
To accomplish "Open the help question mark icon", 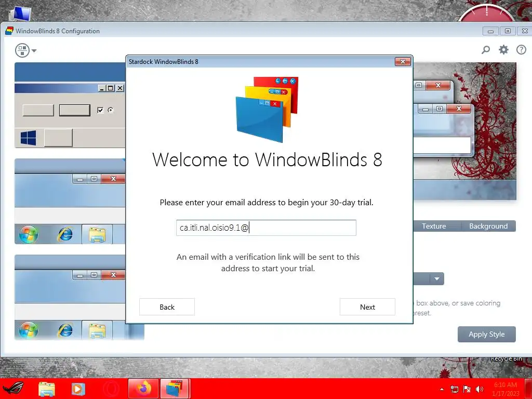I will pos(521,50).
